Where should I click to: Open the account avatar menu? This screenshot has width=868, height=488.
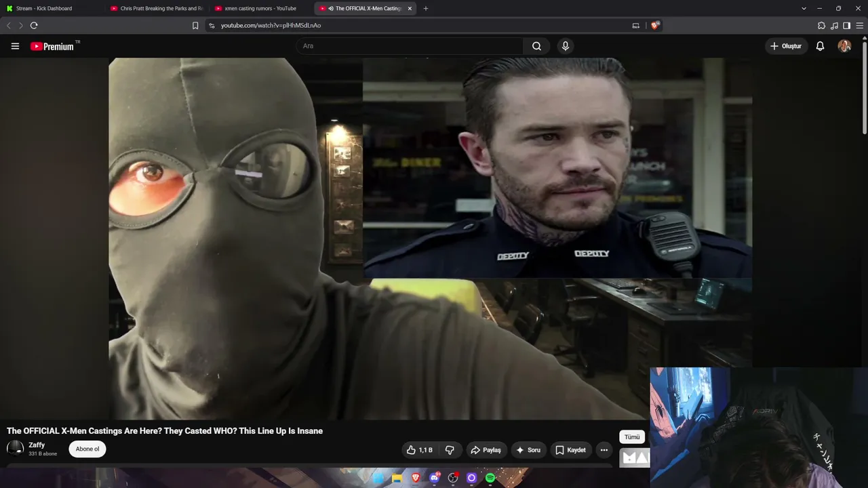coord(844,46)
